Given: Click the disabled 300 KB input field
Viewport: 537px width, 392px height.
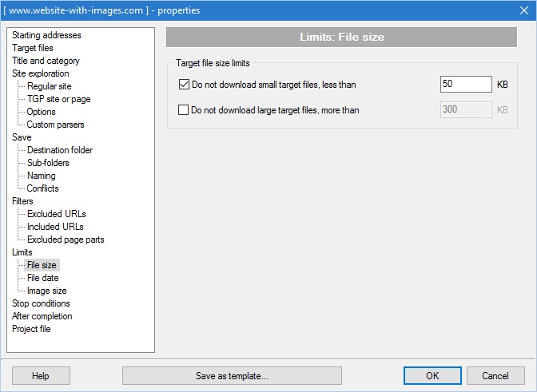Looking at the screenshot, I should pyautogui.click(x=466, y=110).
